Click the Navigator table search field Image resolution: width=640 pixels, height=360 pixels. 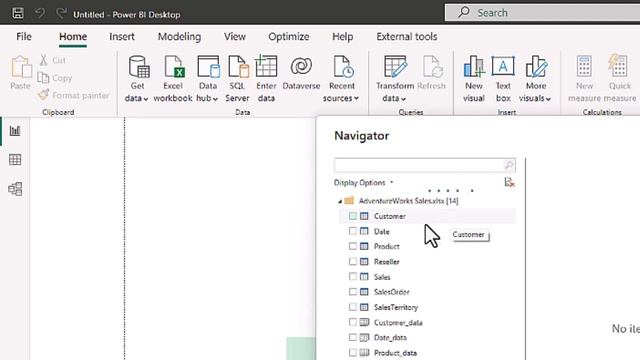coord(424,165)
